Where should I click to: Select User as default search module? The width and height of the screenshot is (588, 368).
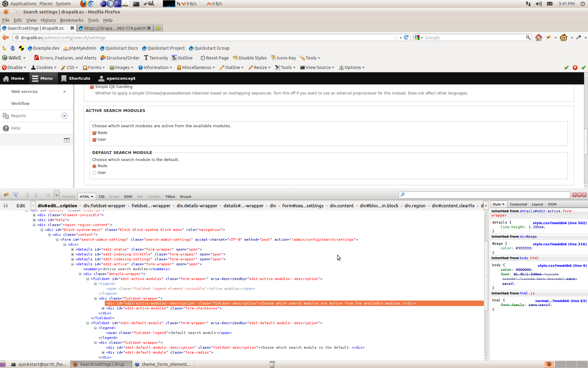coord(94,173)
